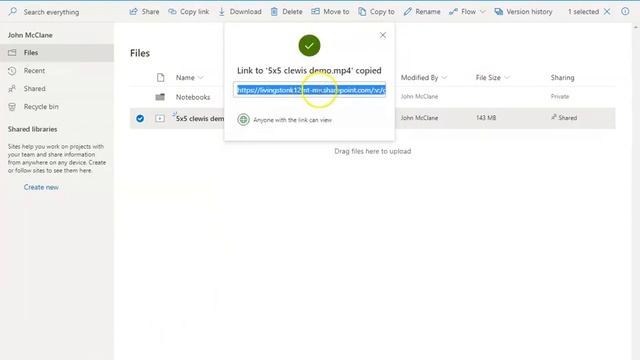Screen dimensions: 640x360
Task: Click the globe icon for link permissions
Action: tap(243, 120)
